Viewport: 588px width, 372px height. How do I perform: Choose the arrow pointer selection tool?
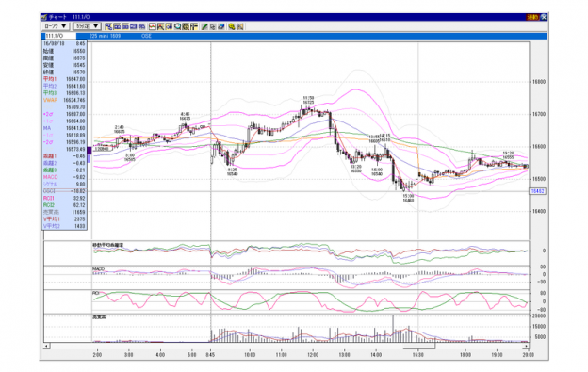click(213, 26)
